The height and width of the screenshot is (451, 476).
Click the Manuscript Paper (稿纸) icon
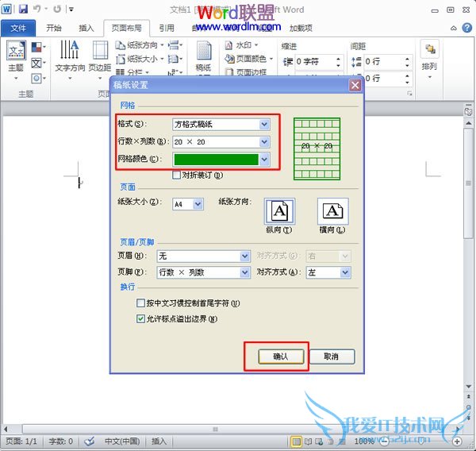204,51
